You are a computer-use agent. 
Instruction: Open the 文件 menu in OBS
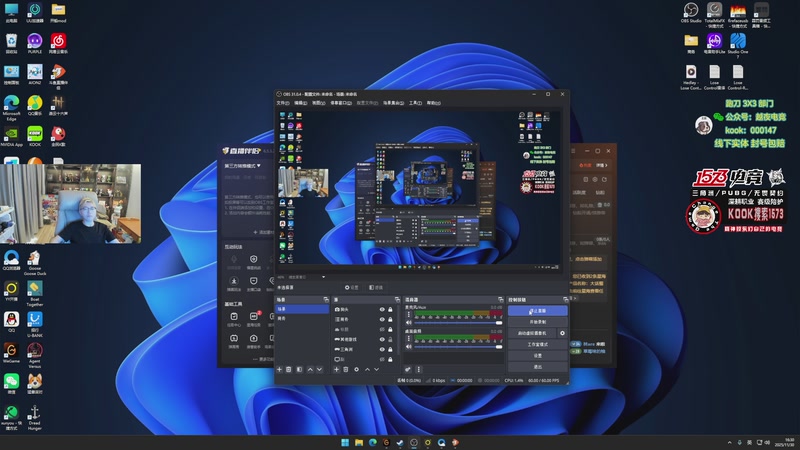pyautogui.click(x=283, y=103)
